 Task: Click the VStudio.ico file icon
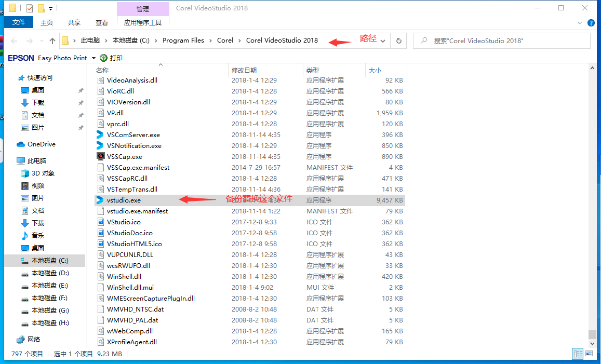[100, 222]
